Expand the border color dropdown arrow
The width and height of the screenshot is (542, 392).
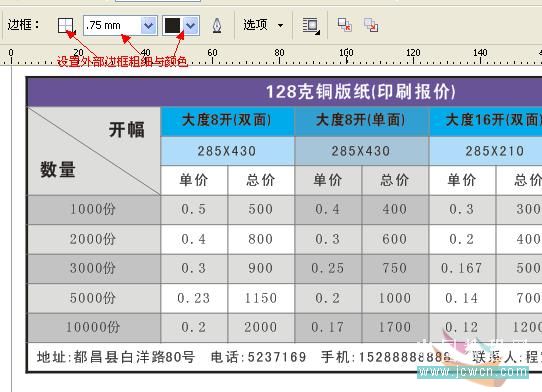[x=191, y=26]
